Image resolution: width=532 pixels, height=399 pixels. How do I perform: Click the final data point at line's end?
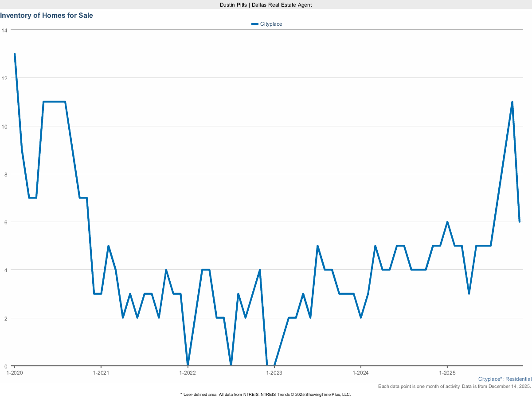pos(519,222)
